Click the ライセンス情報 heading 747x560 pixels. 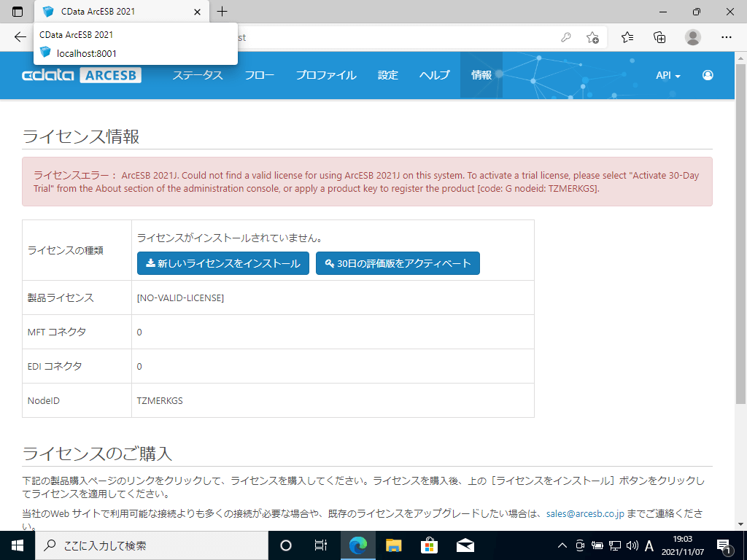81,136
